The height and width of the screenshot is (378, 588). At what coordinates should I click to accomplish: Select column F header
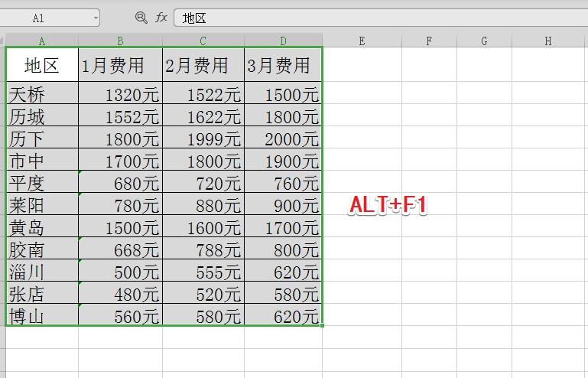coord(429,41)
